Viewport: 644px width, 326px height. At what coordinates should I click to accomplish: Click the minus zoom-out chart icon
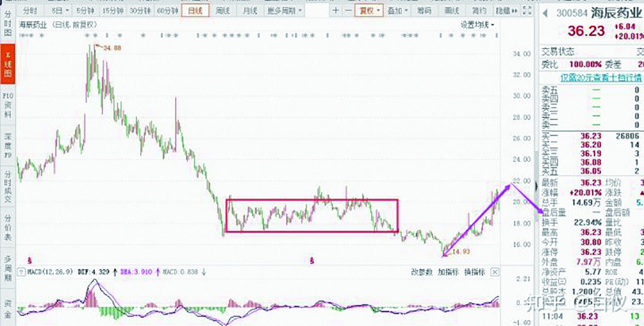point(348,11)
